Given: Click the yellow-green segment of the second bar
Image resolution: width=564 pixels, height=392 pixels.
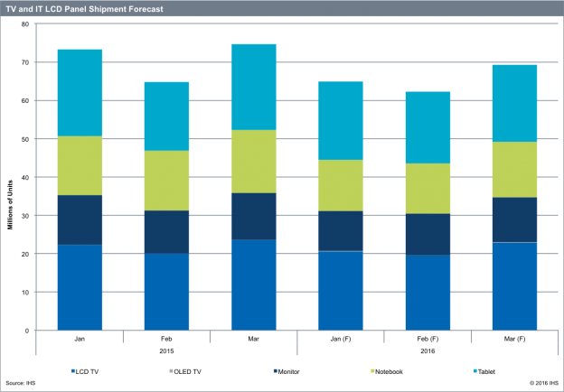Looking at the screenshot, I should coord(167,181).
